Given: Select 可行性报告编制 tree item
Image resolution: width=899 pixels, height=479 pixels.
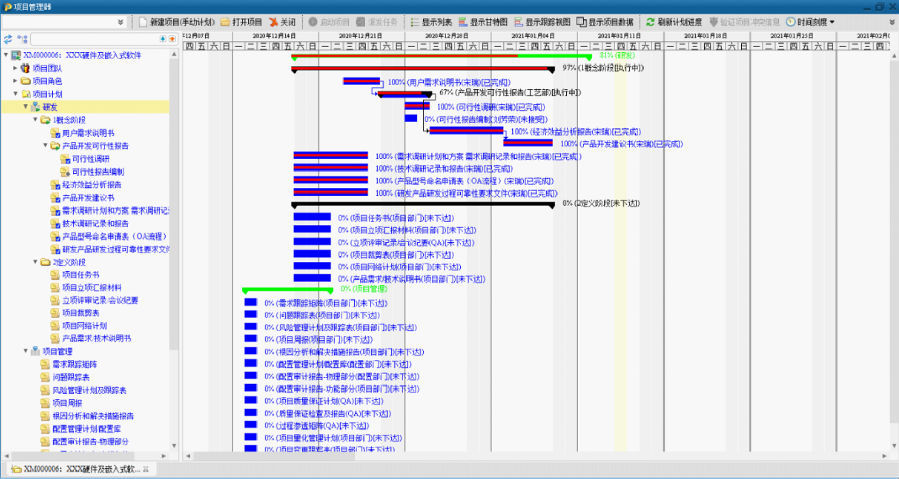Looking at the screenshot, I should 98,172.
